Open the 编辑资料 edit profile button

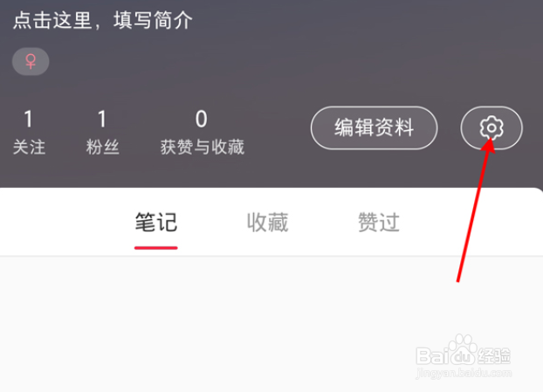pyautogui.click(x=374, y=127)
